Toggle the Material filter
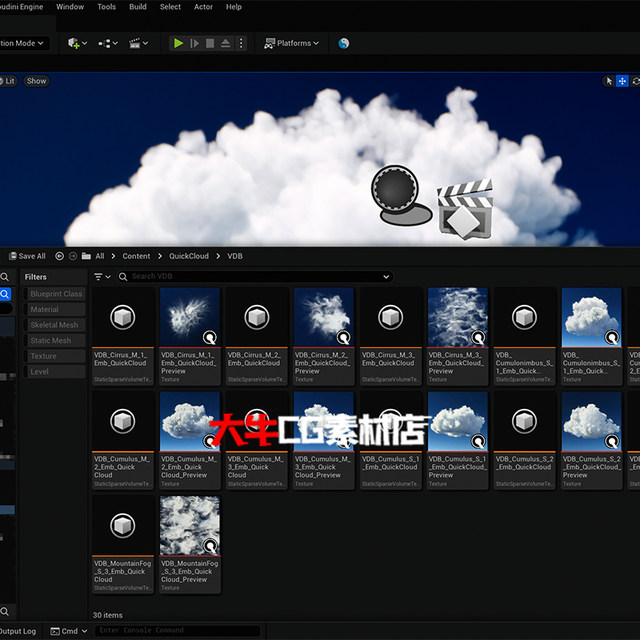This screenshot has height=640, width=640. (55, 309)
